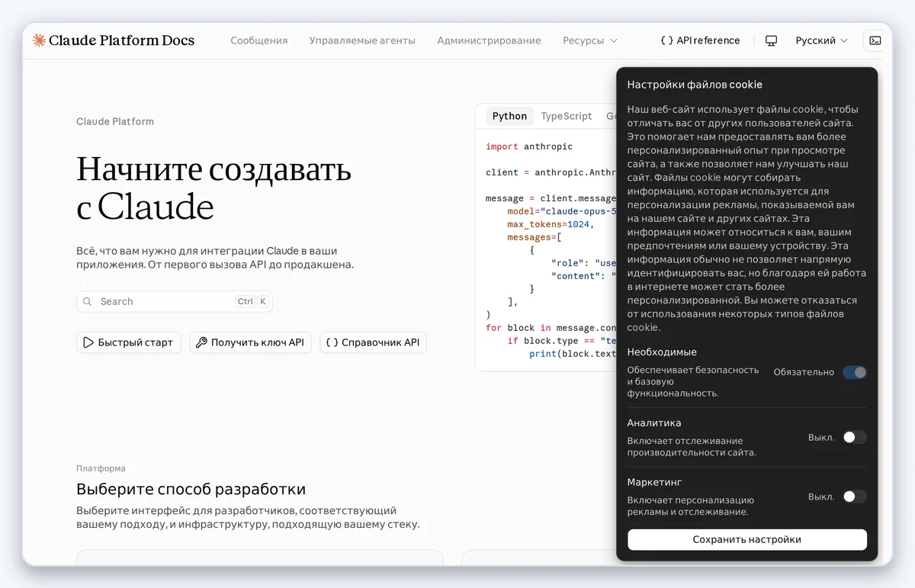
Task: Click the Быстрый старт button
Action: [x=129, y=342]
